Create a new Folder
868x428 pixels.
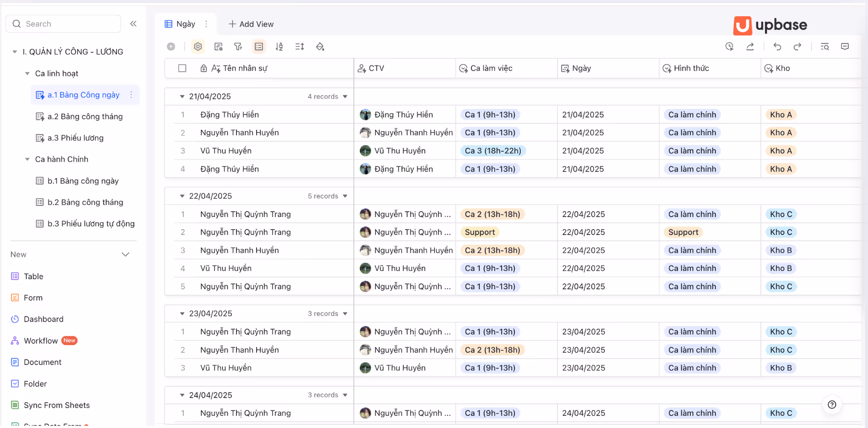pyautogui.click(x=35, y=384)
